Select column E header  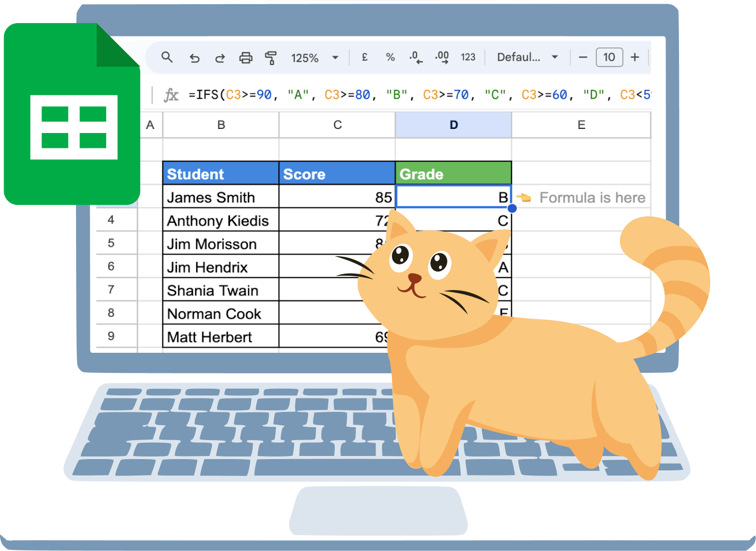581,125
